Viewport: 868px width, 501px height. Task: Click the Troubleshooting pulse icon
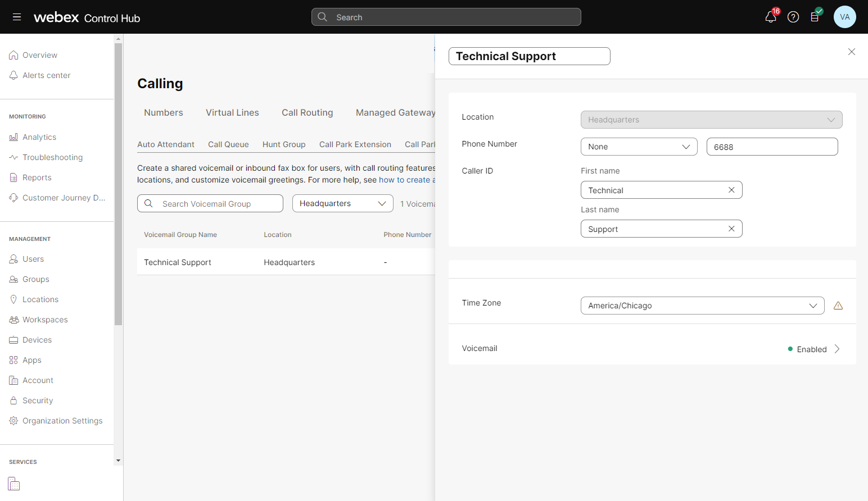click(x=13, y=157)
